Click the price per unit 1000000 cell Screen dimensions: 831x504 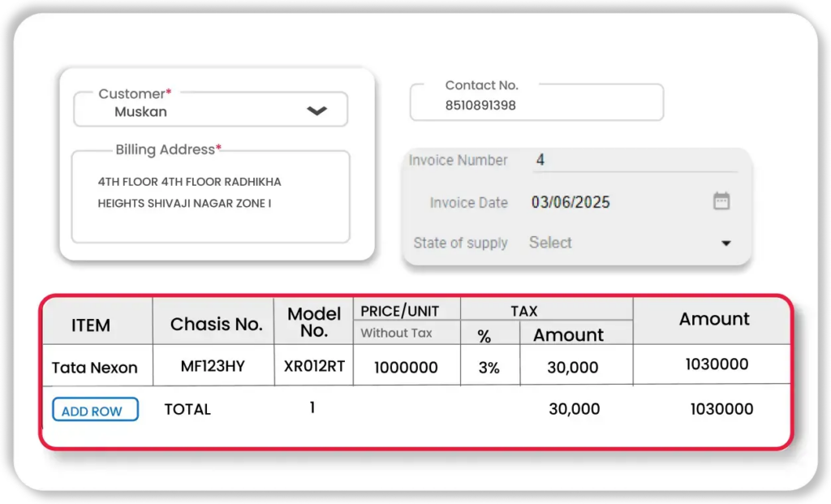click(406, 368)
